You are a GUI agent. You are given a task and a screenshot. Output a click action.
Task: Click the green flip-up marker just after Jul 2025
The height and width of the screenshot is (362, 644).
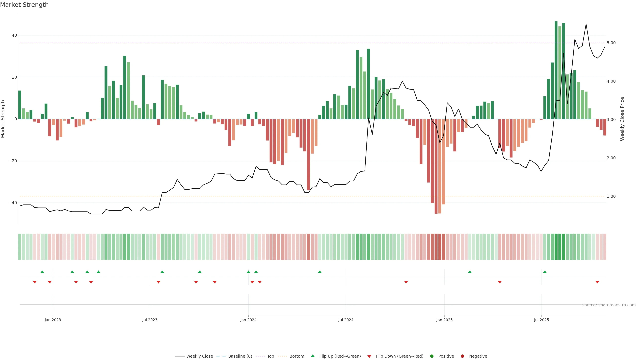pyautogui.click(x=545, y=272)
